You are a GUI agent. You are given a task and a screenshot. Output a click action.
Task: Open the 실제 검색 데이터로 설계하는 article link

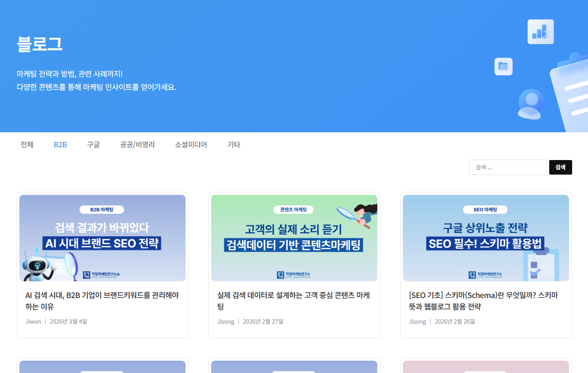click(294, 301)
